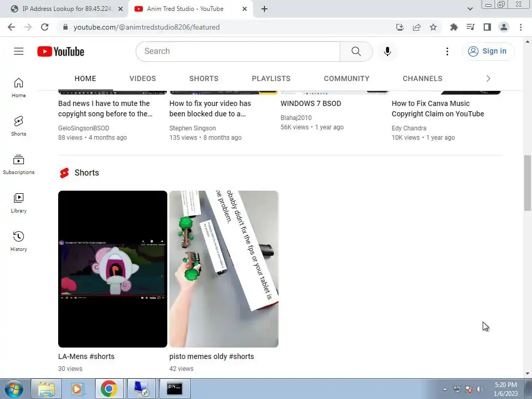Click the taskbar clock 5:20 PM
The height and width of the screenshot is (399, 532).
506,385
